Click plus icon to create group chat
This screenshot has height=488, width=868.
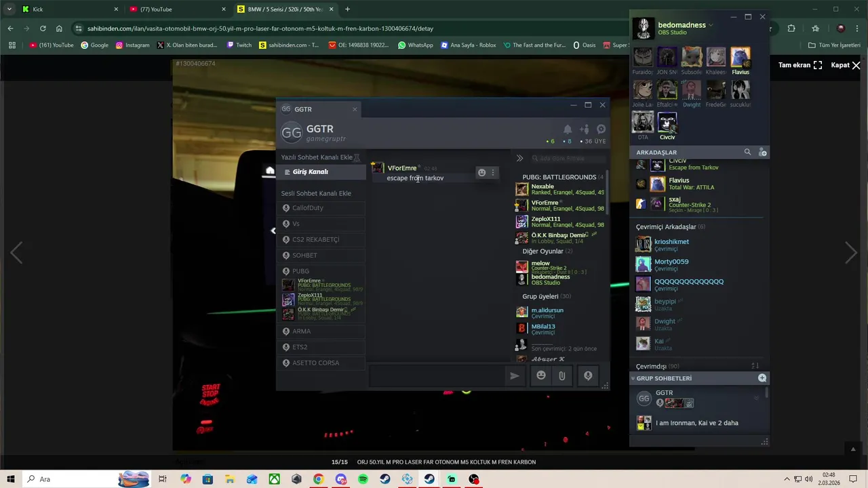coord(762,378)
